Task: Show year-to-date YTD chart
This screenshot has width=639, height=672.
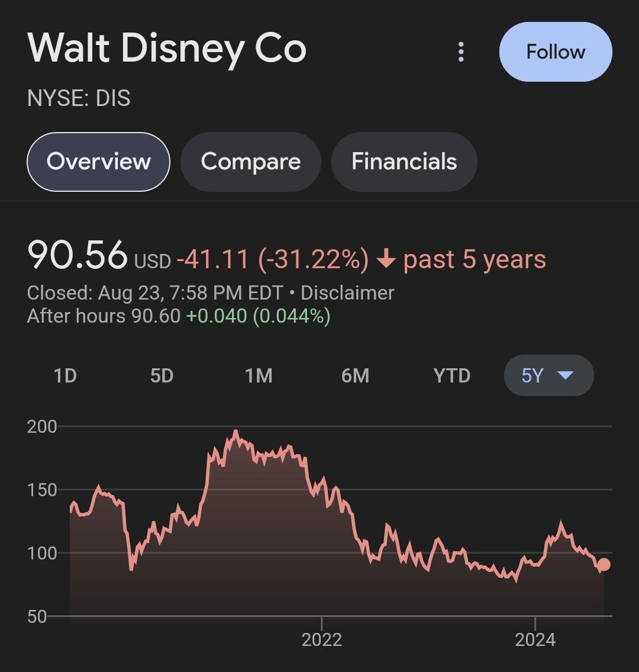Action: [451, 375]
